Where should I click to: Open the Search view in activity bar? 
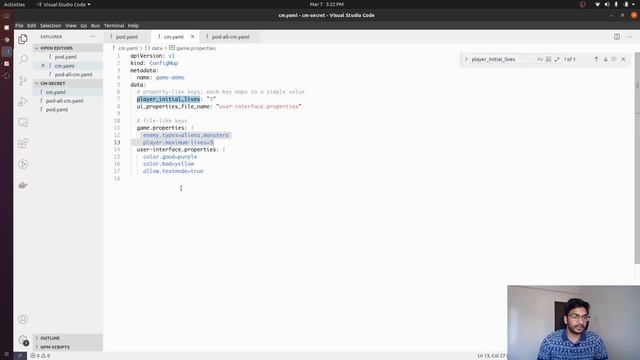(x=23, y=60)
